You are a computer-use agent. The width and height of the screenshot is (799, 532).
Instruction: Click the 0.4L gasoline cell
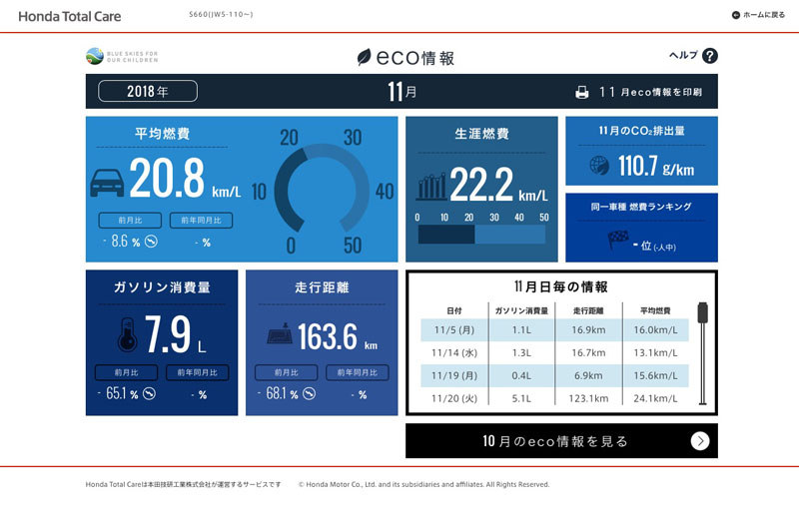click(x=521, y=375)
